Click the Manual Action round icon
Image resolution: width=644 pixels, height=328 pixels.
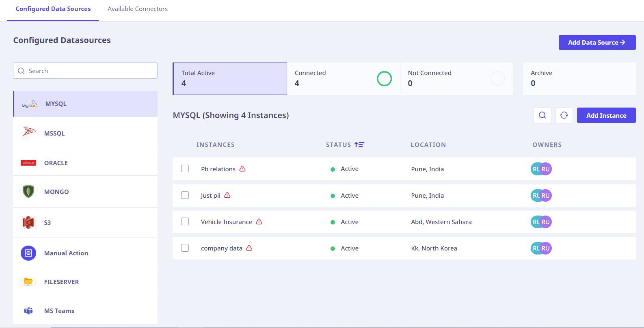tap(28, 253)
